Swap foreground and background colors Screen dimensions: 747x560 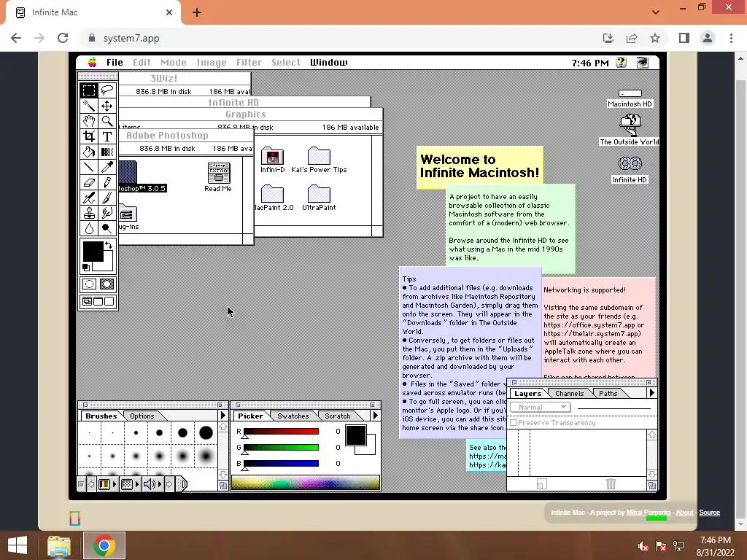click(109, 245)
